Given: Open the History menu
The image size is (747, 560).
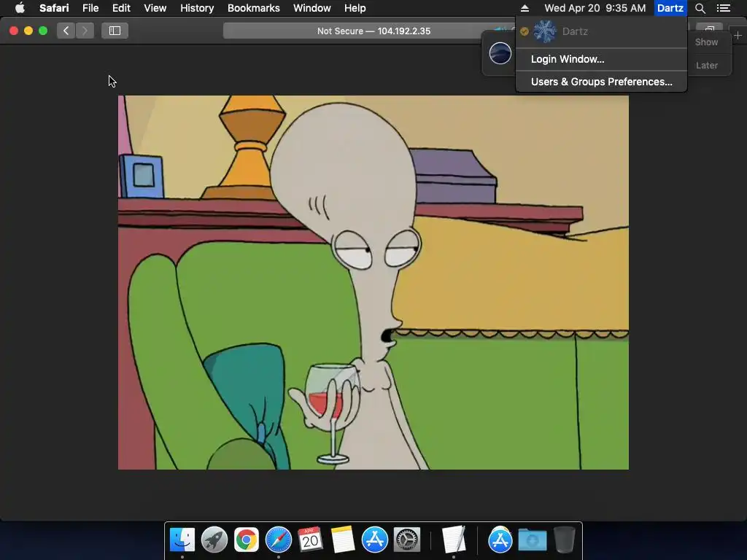Looking at the screenshot, I should tap(197, 8).
